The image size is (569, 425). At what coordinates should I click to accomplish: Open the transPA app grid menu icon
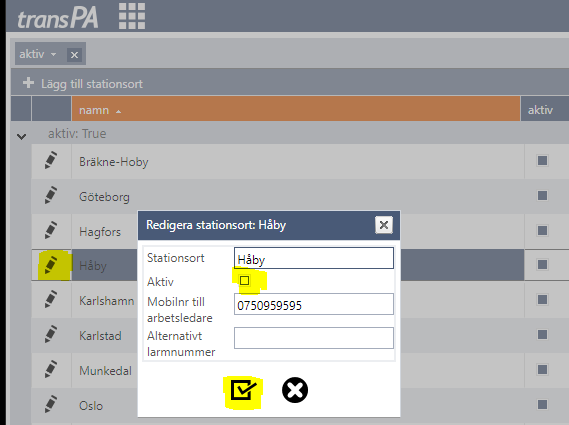[132, 16]
